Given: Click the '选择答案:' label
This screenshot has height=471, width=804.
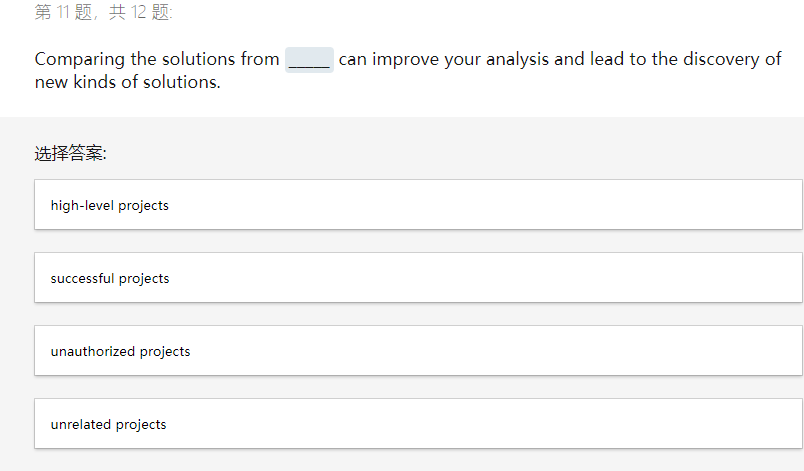Looking at the screenshot, I should tap(70, 153).
